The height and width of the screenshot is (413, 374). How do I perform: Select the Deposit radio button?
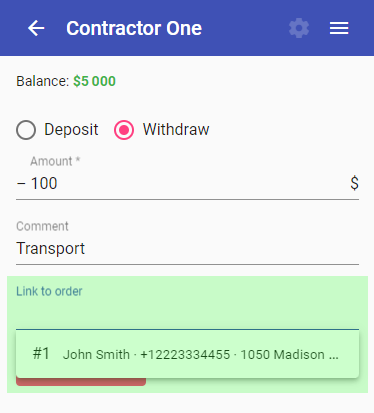point(26,130)
